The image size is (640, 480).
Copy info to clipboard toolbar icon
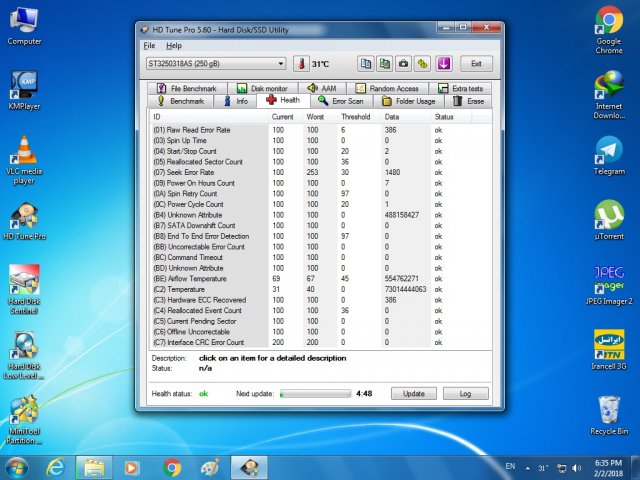pyautogui.click(x=366, y=64)
